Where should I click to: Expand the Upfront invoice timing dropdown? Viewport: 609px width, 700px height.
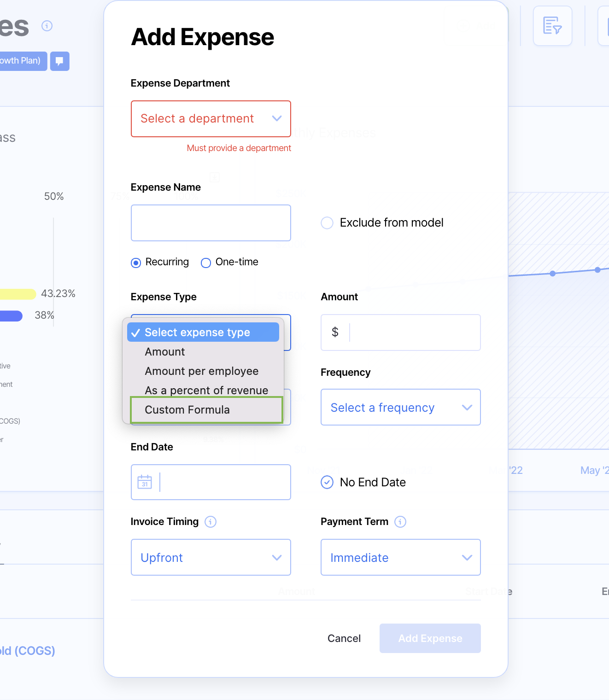(211, 557)
